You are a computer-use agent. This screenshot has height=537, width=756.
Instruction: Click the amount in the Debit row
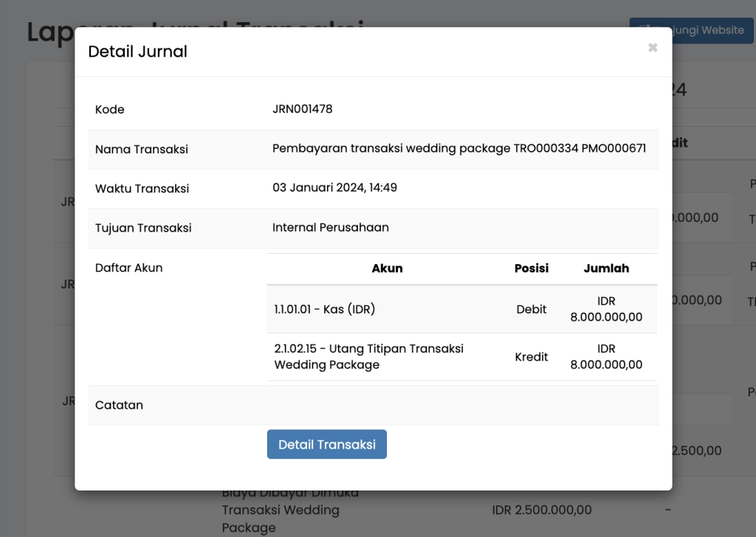coord(606,309)
